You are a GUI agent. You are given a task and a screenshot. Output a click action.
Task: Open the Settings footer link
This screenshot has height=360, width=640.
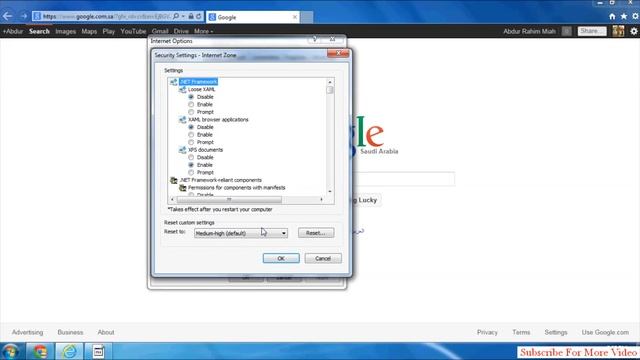[556, 332]
